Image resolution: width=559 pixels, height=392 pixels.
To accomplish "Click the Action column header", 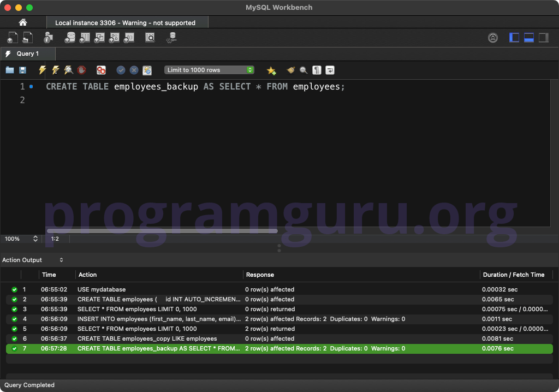I will [x=87, y=275].
